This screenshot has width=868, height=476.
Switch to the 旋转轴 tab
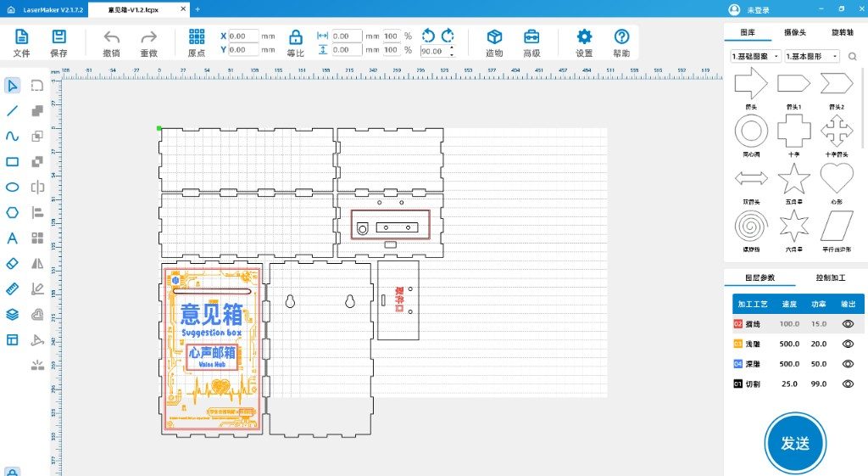(x=843, y=32)
